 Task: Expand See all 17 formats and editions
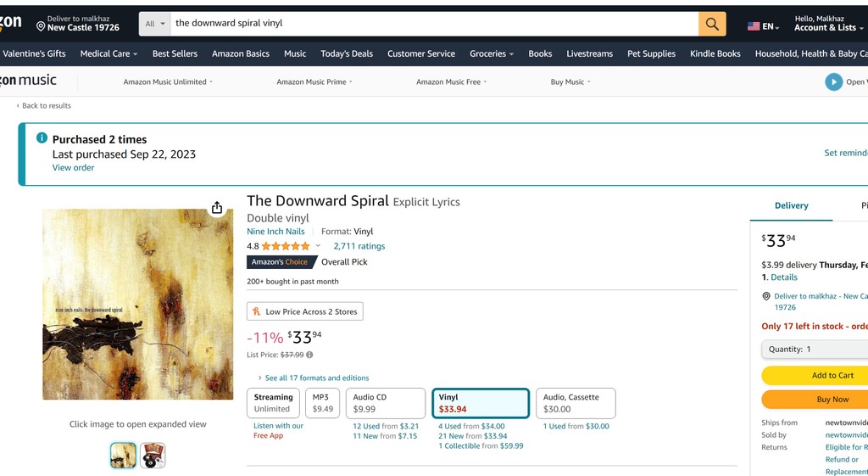[316, 378]
